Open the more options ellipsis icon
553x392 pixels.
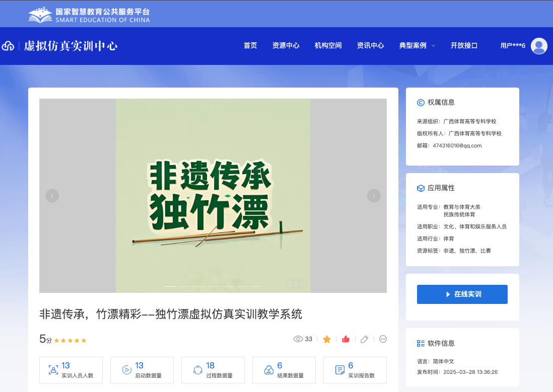point(383,339)
